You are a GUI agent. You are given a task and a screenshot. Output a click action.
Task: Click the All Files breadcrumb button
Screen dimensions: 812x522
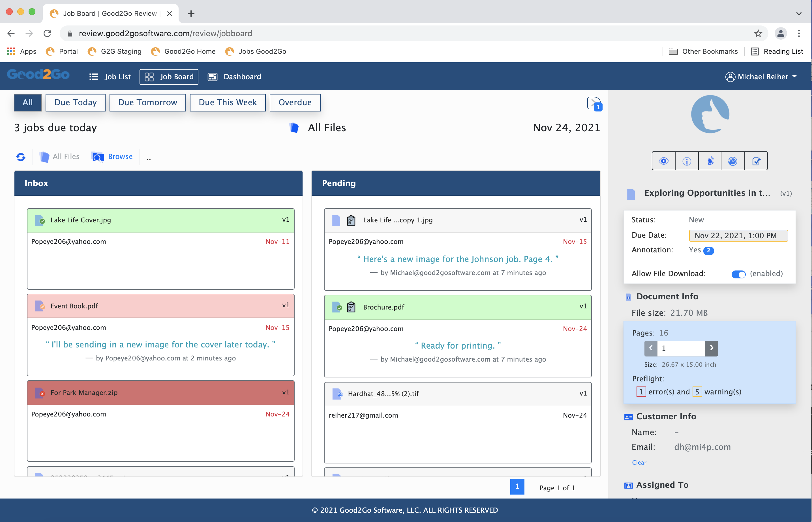coord(59,157)
